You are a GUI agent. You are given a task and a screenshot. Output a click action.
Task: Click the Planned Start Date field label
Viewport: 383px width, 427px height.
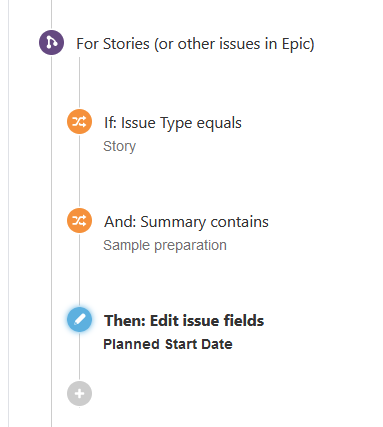168,344
